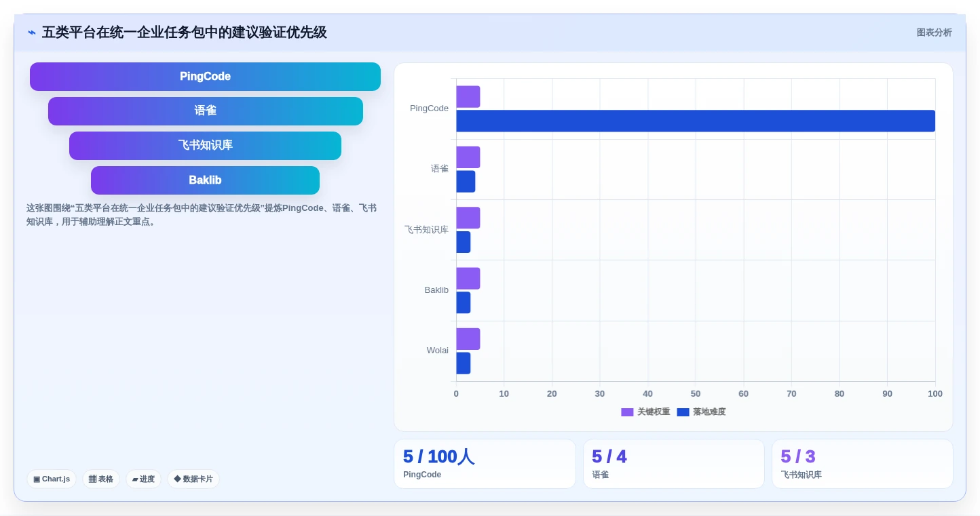980x516 pixels.
Task: Click the description paragraph starting 这张图围绕
Action: point(202,215)
